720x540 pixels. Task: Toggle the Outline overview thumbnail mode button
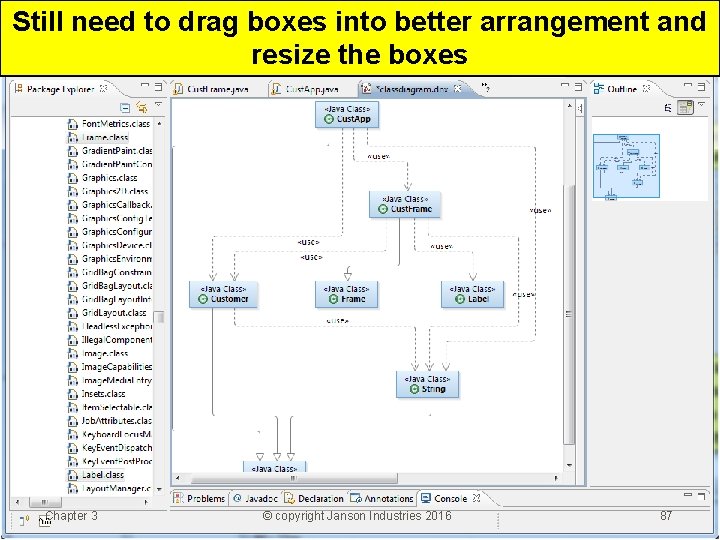point(686,107)
